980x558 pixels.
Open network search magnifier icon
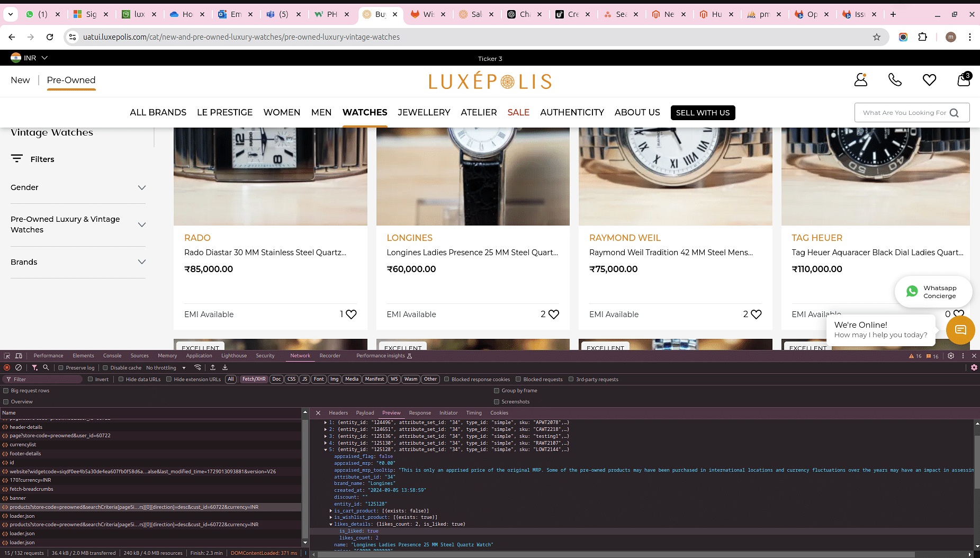(46, 367)
